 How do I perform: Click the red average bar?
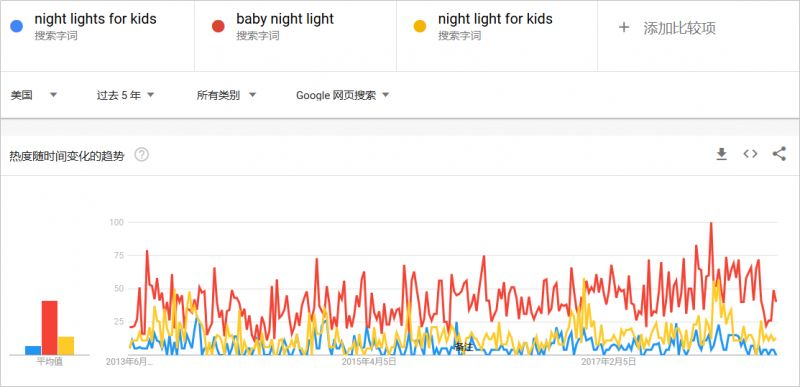pyautogui.click(x=49, y=327)
